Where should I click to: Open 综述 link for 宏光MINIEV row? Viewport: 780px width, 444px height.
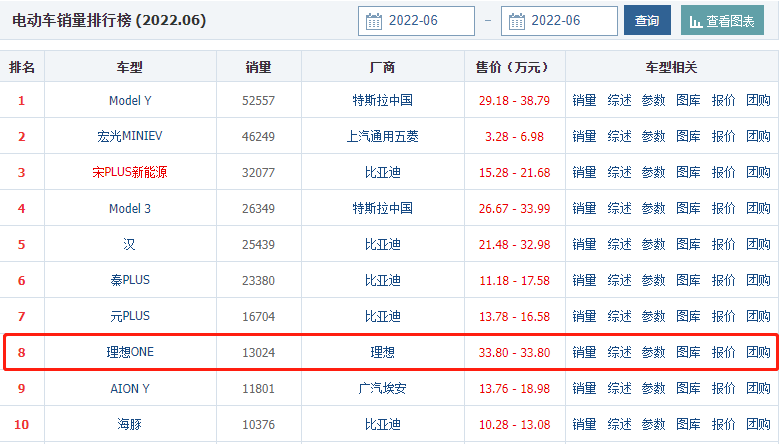(619, 136)
